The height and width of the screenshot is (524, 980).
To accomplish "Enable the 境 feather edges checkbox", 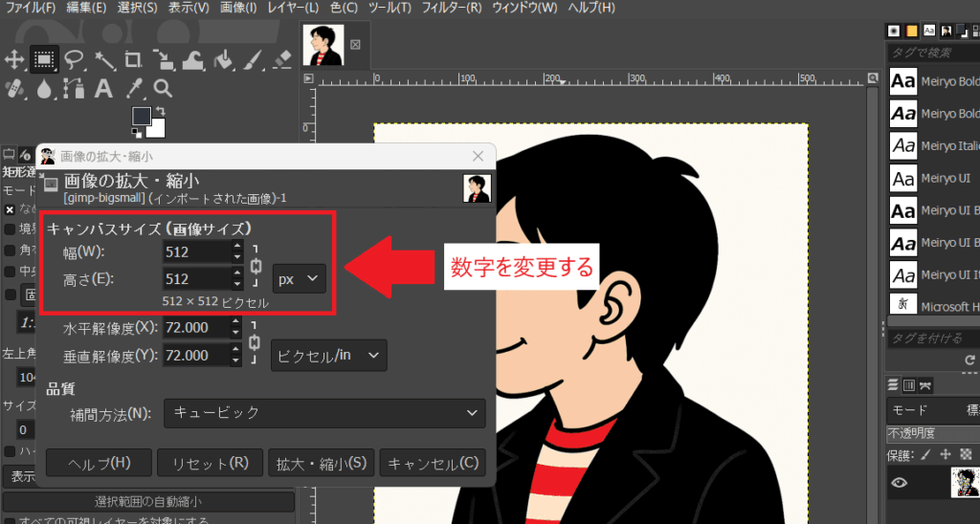I will (x=10, y=229).
